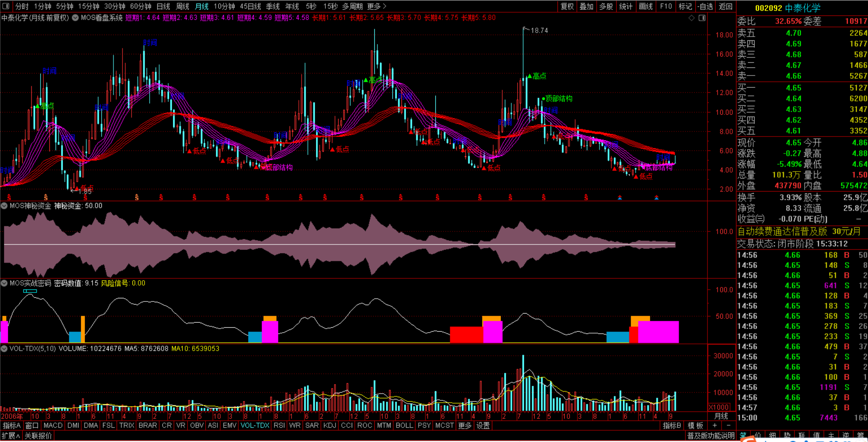Activate the 画线 drawing tool
Image resolution: width=868 pixels, height=442 pixels.
(x=646, y=6)
